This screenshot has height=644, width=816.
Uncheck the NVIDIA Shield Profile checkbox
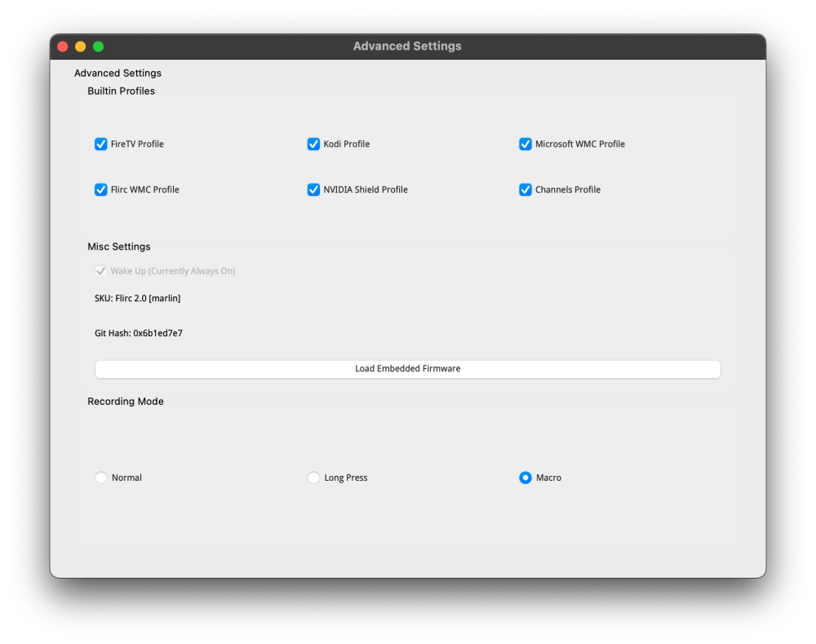point(313,189)
